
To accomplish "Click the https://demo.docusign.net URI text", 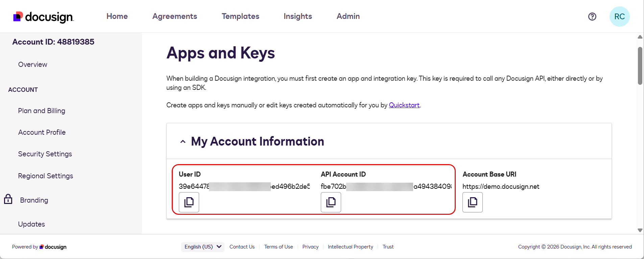I will pyautogui.click(x=501, y=186).
